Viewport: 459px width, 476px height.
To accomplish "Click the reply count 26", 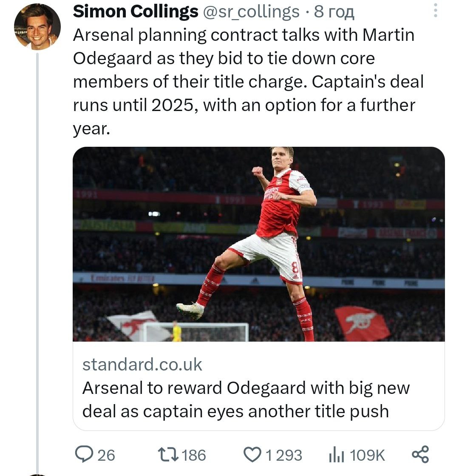I will 106,455.
